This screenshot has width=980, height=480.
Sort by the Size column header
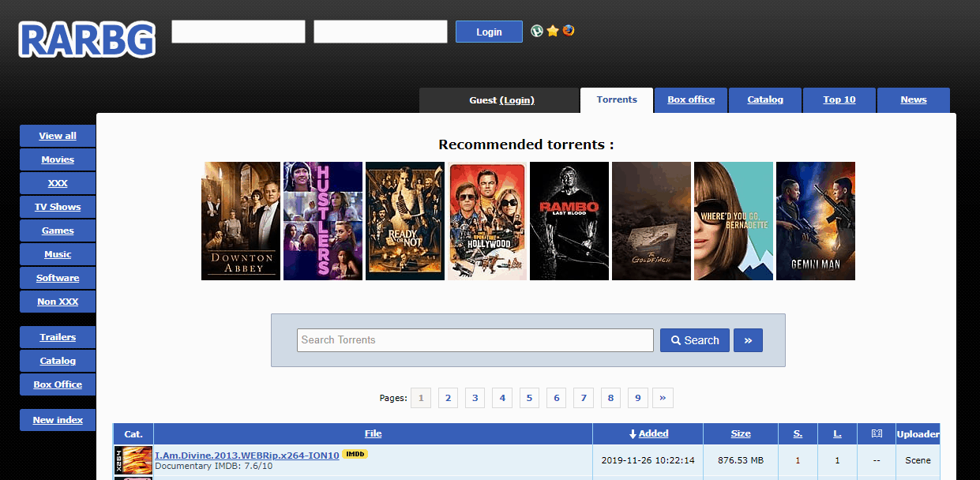[x=741, y=433]
